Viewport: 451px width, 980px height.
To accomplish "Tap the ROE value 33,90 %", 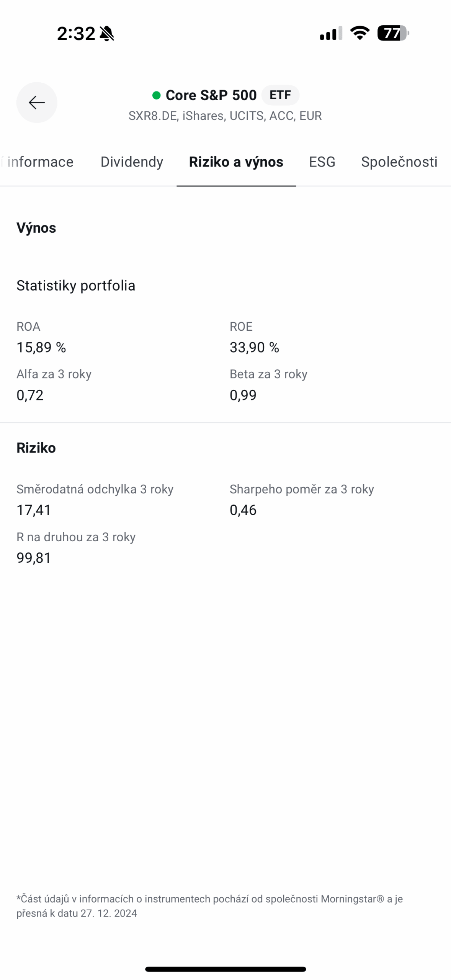I will (254, 348).
